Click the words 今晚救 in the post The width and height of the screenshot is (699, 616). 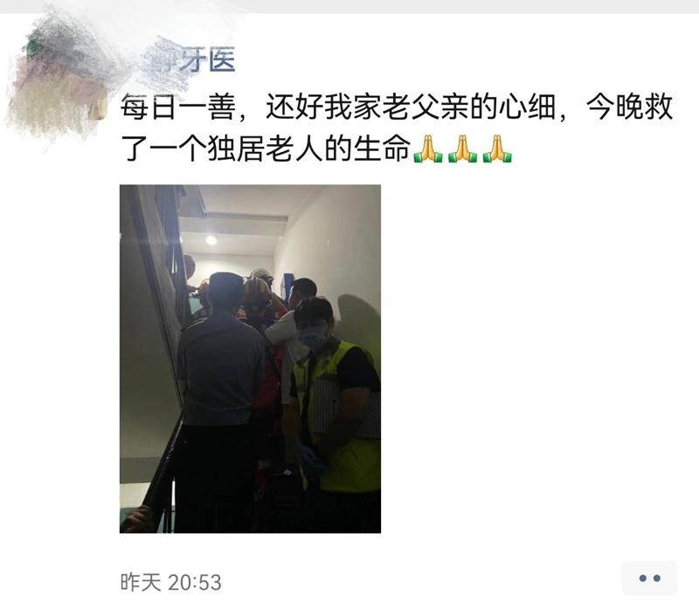pos(629,107)
